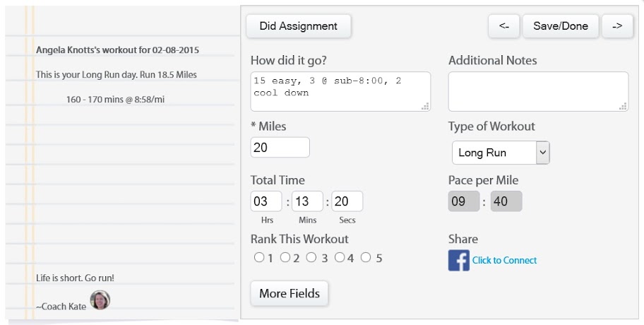
Task: Click into the Additional Notes textbox
Action: click(x=537, y=91)
